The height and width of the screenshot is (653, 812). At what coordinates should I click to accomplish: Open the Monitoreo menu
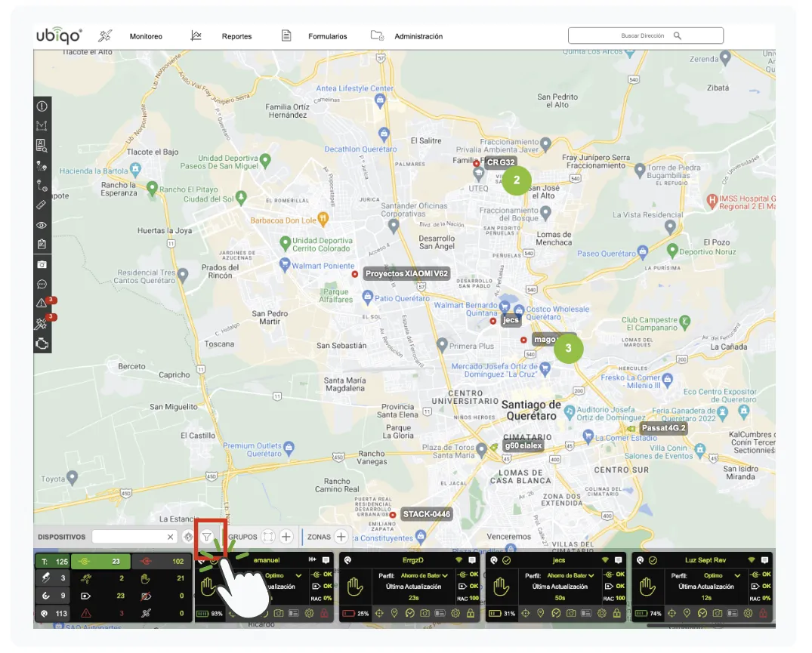146,36
